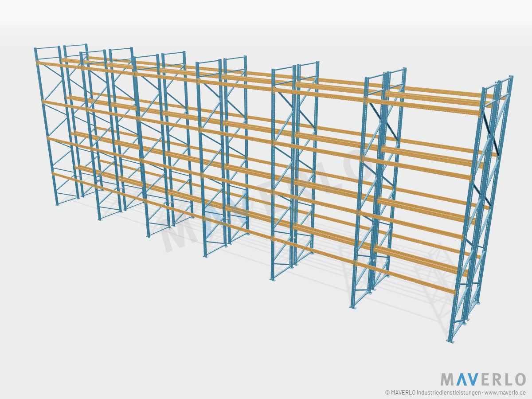This screenshot has height=399, width=532.
Task: Click the base plate of rightmost front upright
Action: (450, 340)
